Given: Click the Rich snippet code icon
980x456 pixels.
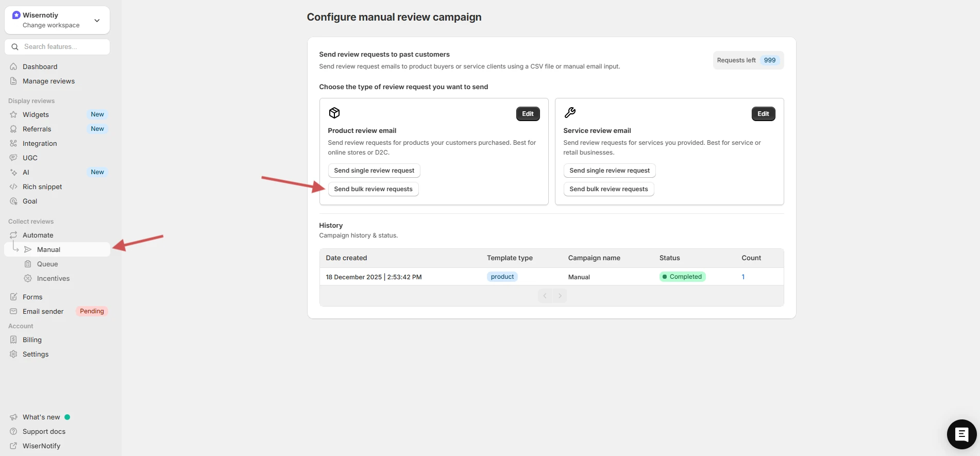Looking at the screenshot, I should tap(13, 187).
